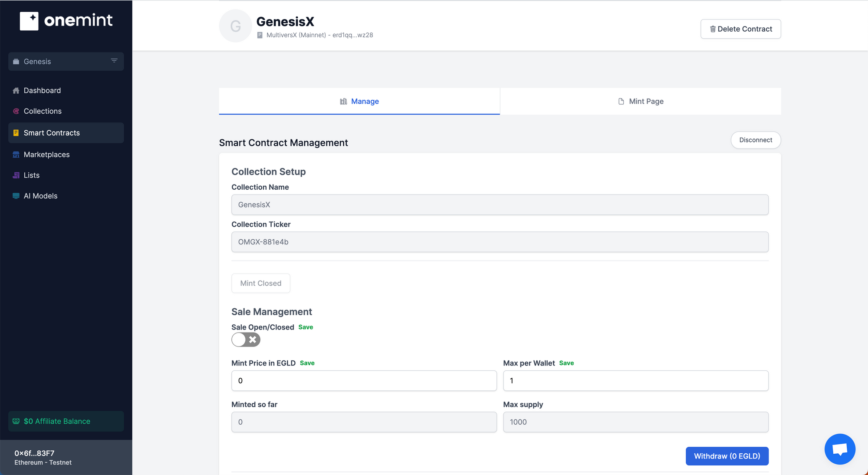Click the Collection Setup heading
Screen dimensions: 868x475
pyautogui.click(x=269, y=172)
